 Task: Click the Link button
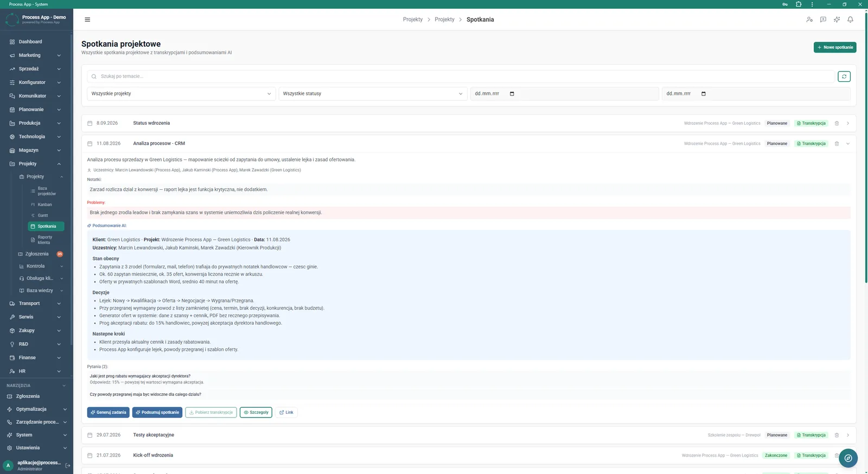pyautogui.click(x=286, y=412)
